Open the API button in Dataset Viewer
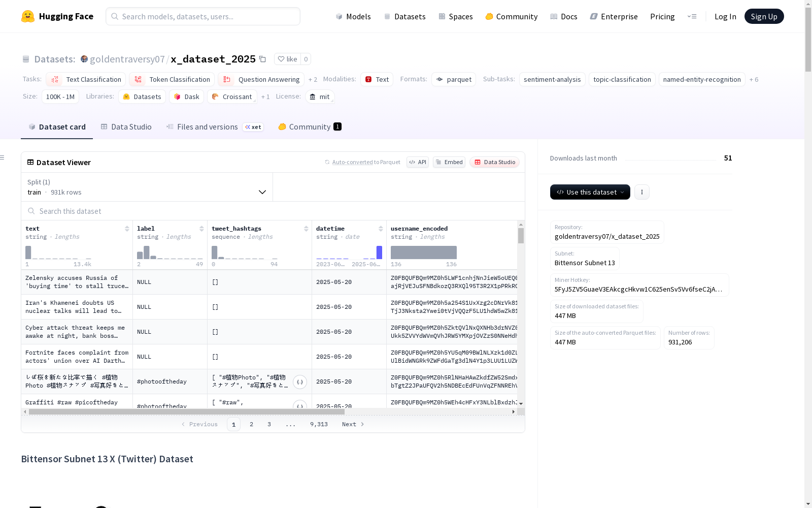812x508 pixels. coord(418,162)
